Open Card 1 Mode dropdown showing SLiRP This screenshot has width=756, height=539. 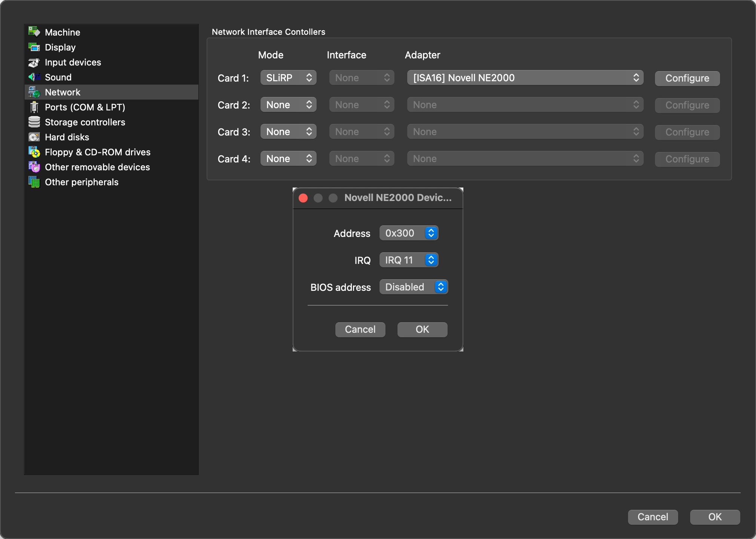(289, 78)
